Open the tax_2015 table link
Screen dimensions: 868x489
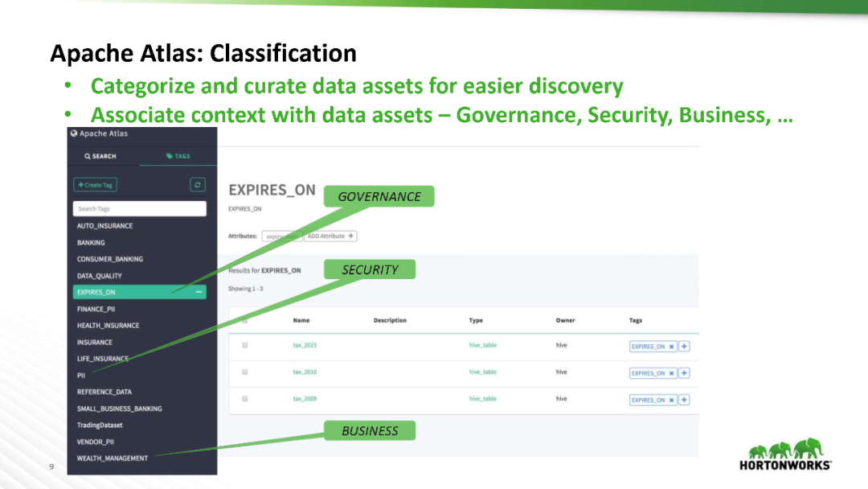[x=305, y=345]
